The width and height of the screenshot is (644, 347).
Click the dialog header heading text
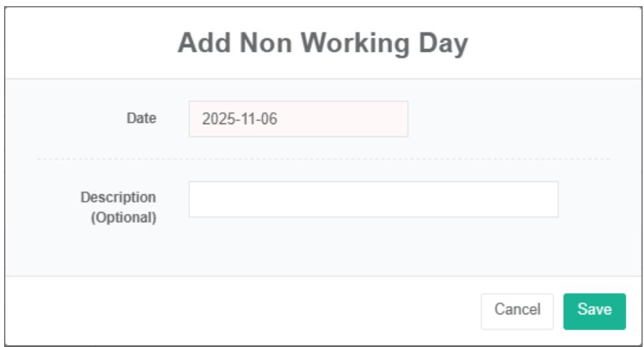(323, 44)
